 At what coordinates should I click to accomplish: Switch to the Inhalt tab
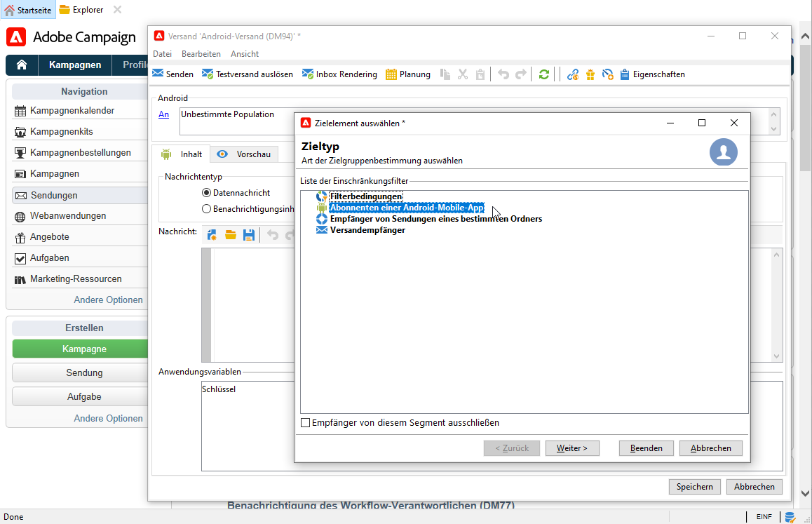[181, 154]
